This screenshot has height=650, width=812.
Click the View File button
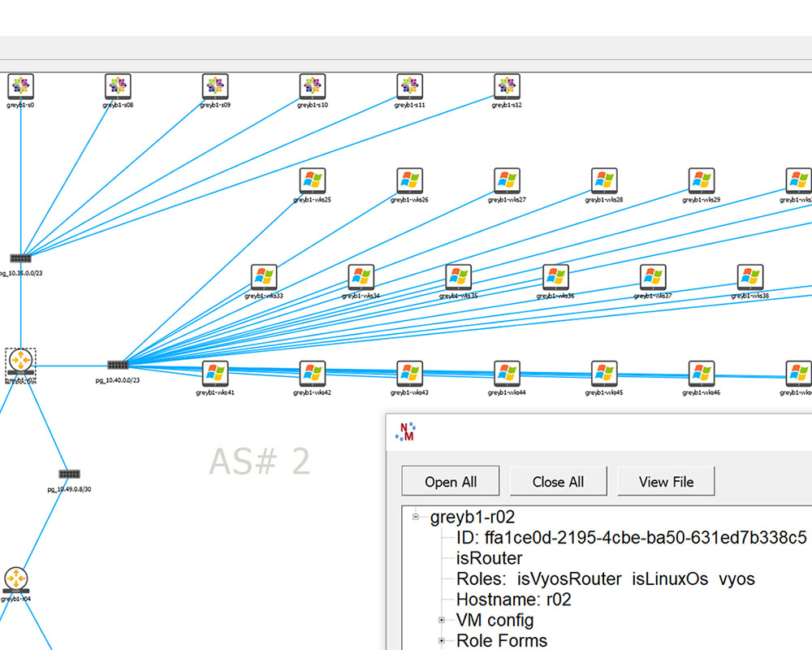pyautogui.click(x=666, y=481)
